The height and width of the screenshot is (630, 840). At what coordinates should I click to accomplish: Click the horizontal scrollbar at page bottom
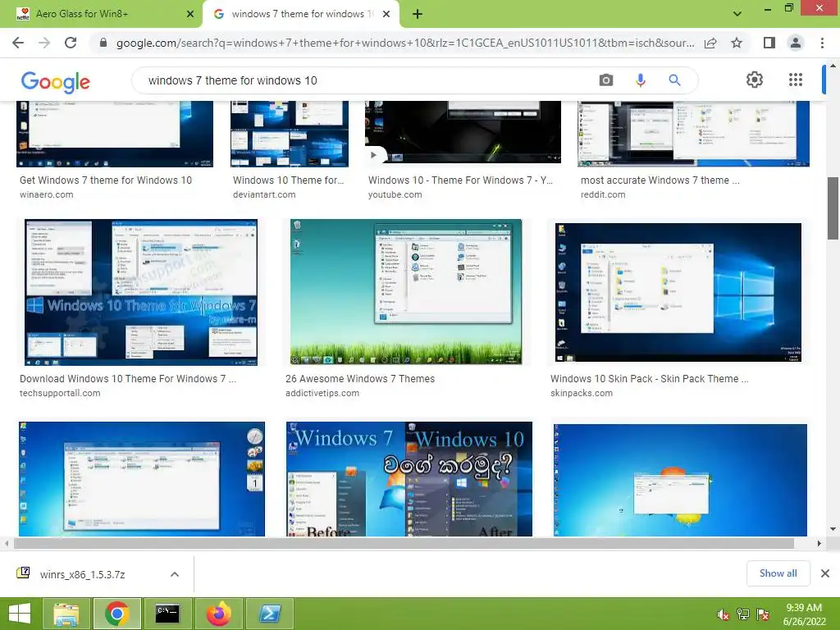(x=404, y=543)
